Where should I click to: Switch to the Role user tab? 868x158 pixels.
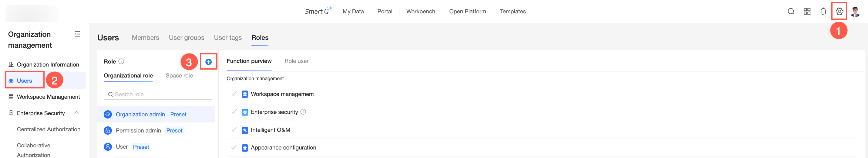[x=296, y=61]
